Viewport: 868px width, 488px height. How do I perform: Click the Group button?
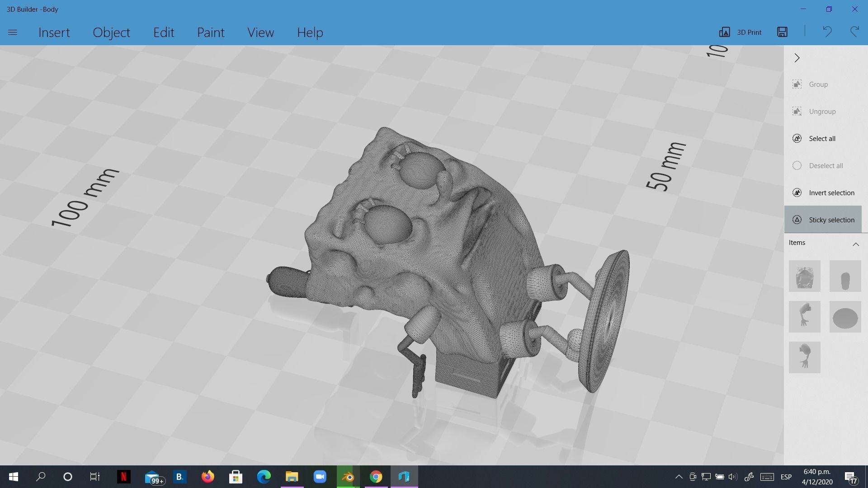[823, 84]
